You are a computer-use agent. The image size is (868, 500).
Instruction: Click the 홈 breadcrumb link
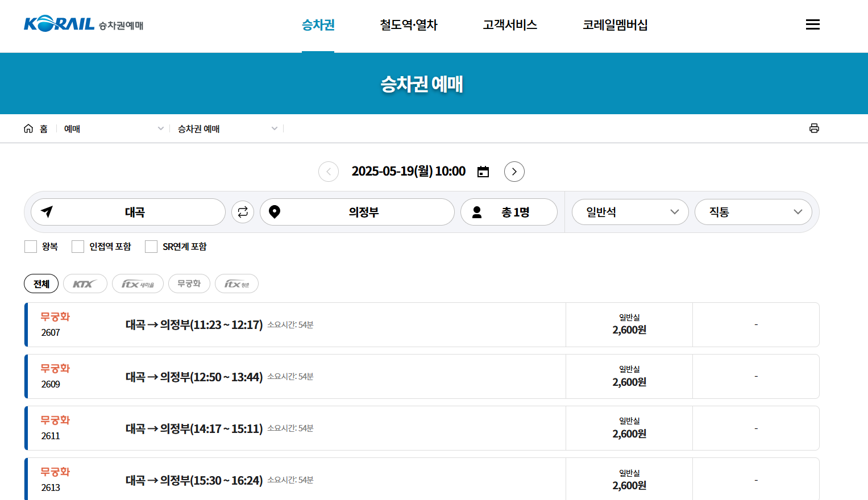44,129
